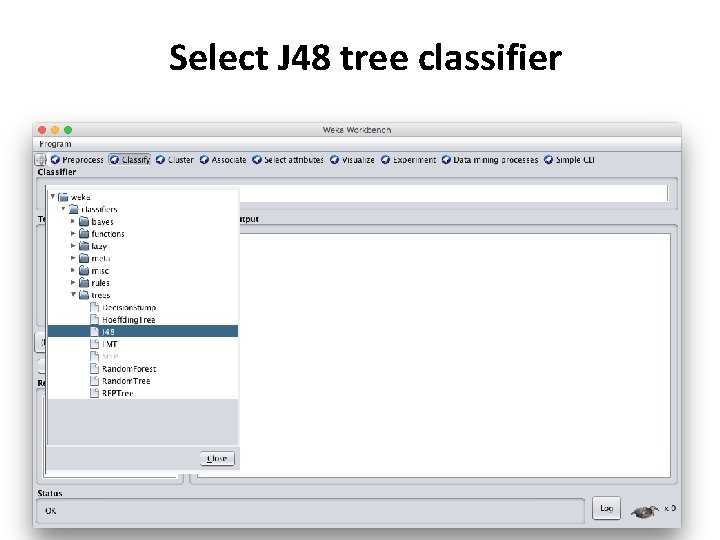Image resolution: width=720 pixels, height=540 pixels.
Task: Click the Weka bird status icon
Action: pos(645,511)
